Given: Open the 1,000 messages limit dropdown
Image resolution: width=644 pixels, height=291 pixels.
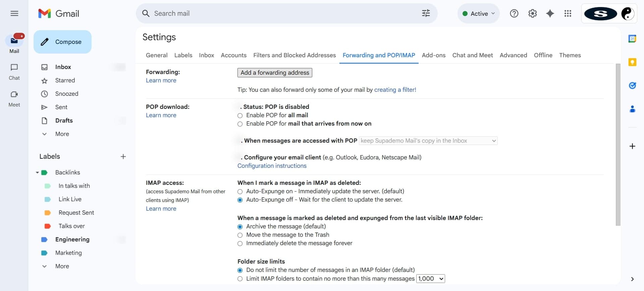Looking at the screenshot, I should click(431, 279).
